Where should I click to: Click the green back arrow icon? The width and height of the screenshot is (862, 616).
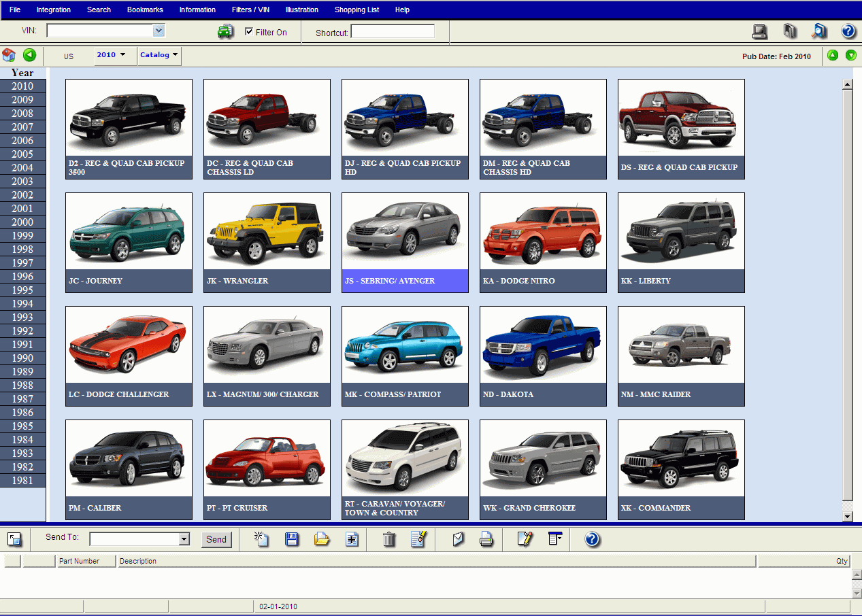[29, 55]
